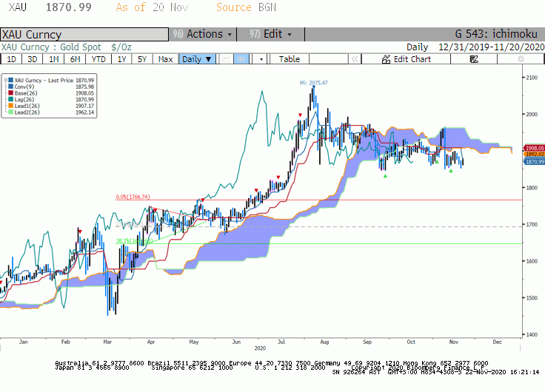Screen dimensions: 545x392
Task: Click the Edit Chart button
Action: tap(406, 59)
